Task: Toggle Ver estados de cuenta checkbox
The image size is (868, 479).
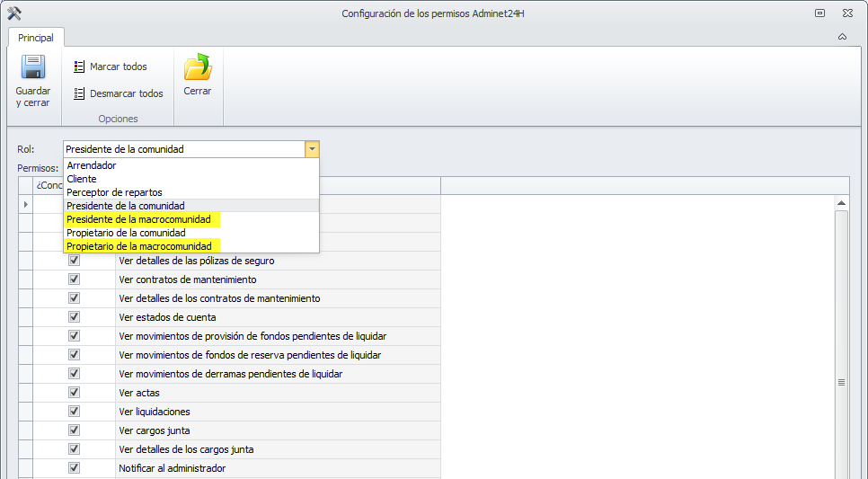Action: 74,316
